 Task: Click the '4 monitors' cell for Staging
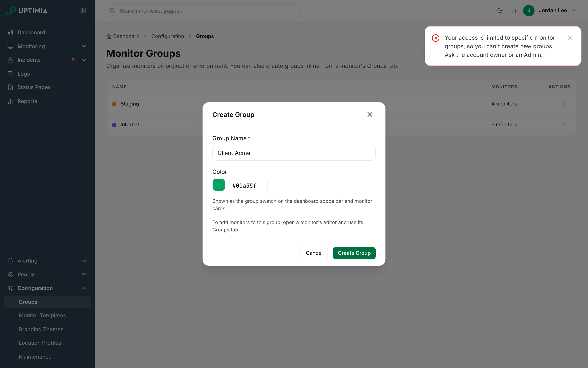tap(504, 104)
